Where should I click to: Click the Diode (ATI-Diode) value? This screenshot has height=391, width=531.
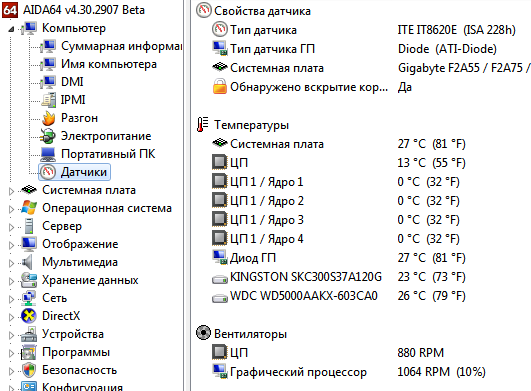447,49
